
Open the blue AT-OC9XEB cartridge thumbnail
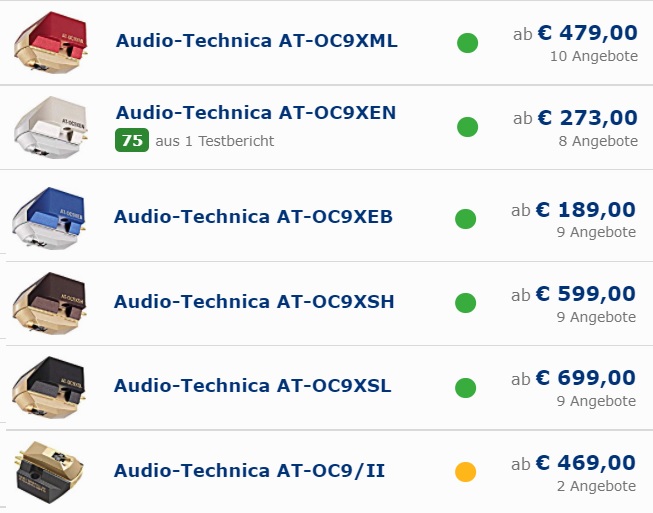coord(49,219)
